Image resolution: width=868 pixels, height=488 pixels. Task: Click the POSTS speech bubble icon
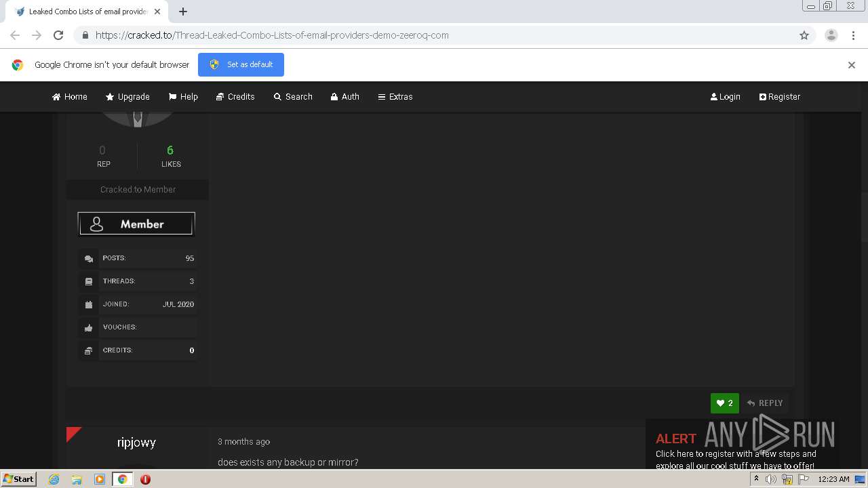point(89,259)
